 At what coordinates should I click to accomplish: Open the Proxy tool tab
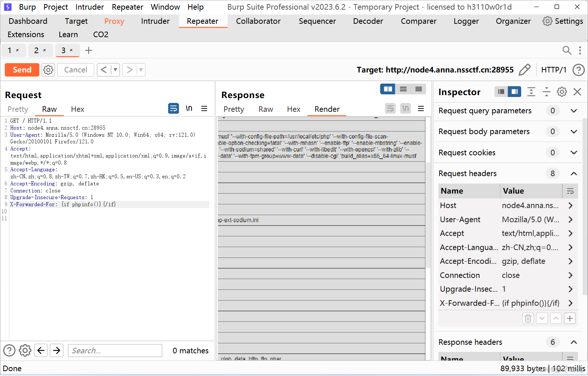tap(114, 21)
